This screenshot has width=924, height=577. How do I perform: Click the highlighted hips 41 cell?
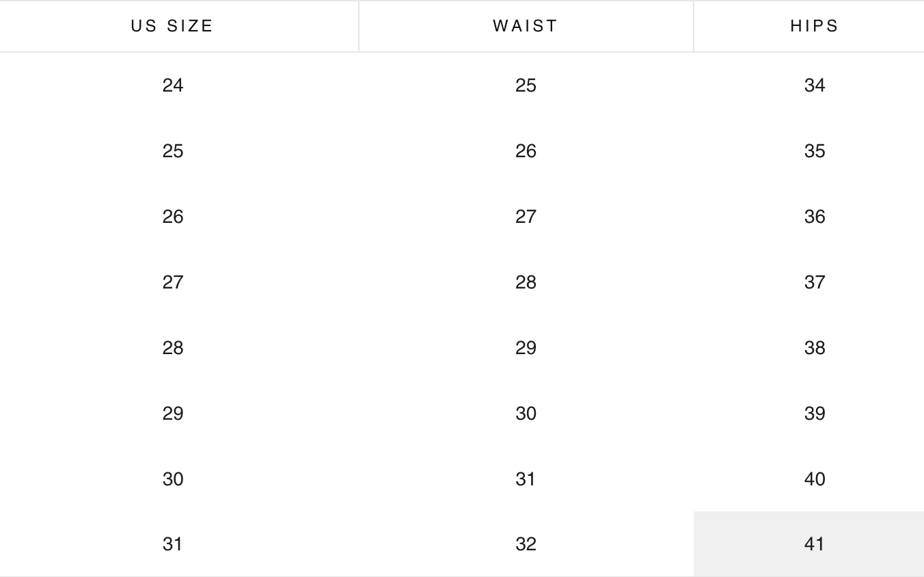click(x=814, y=544)
